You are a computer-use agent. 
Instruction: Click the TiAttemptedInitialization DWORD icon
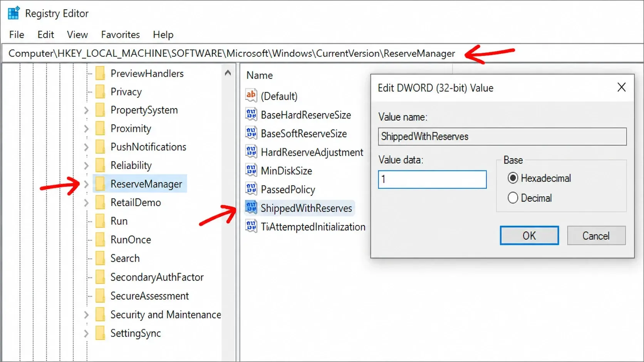point(251,226)
